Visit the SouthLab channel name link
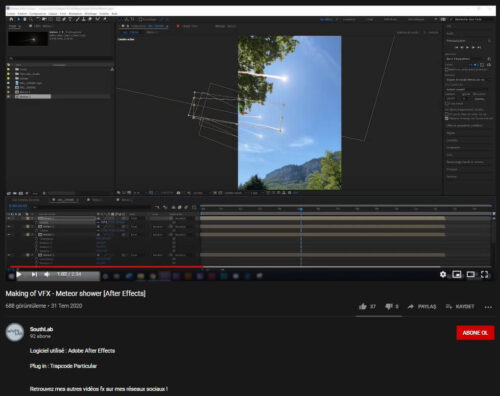This screenshot has width=500, height=396. (x=41, y=329)
